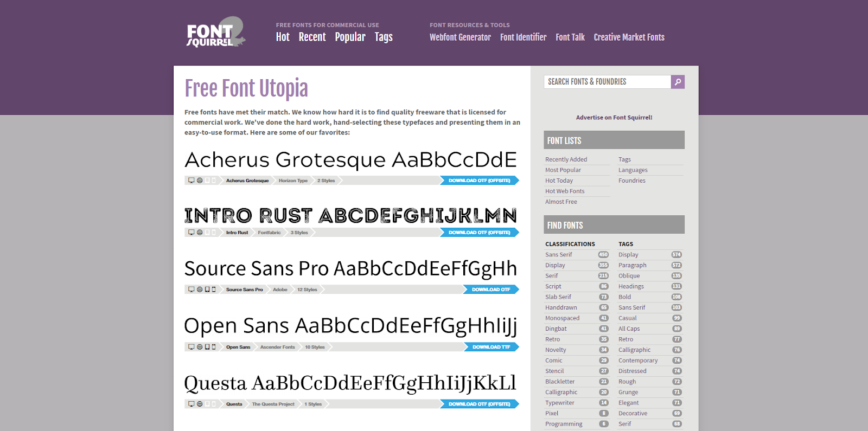Download Intro Rust OTF offsite
Image resolution: width=868 pixels, height=431 pixels.
tap(479, 233)
